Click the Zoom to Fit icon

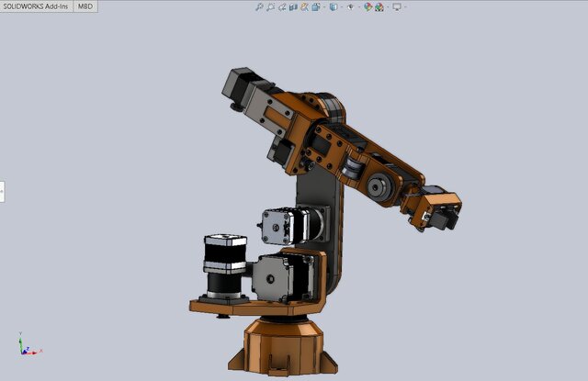[x=258, y=6]
